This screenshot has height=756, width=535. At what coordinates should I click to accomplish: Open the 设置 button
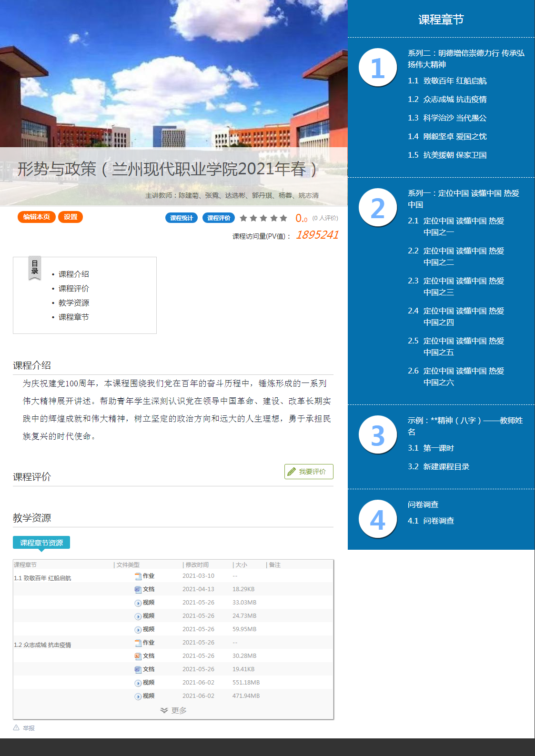71,217
